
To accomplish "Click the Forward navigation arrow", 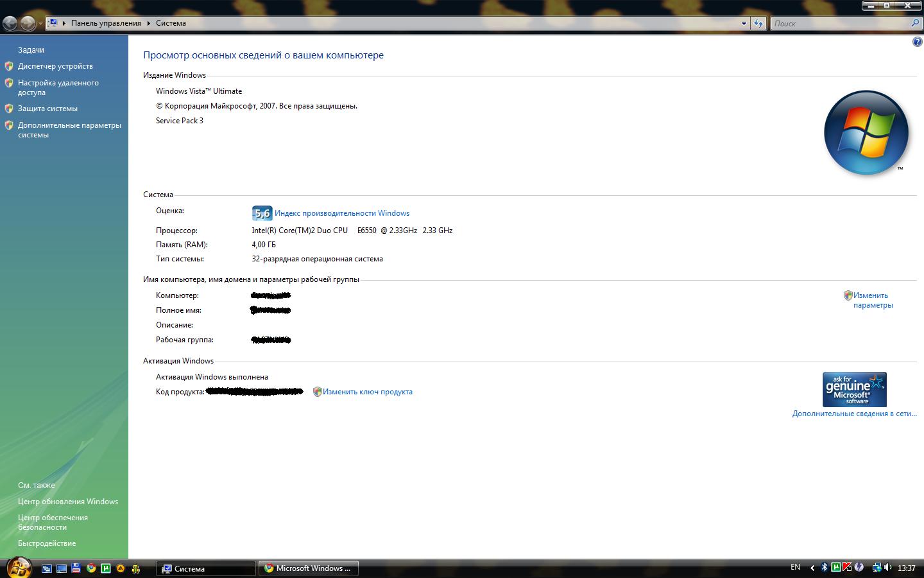I will [x=28, y=24].
